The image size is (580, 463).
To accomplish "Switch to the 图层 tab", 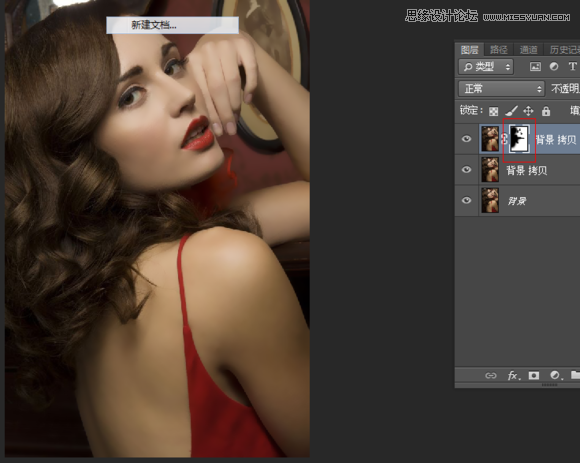I will (x=469, y=50).
